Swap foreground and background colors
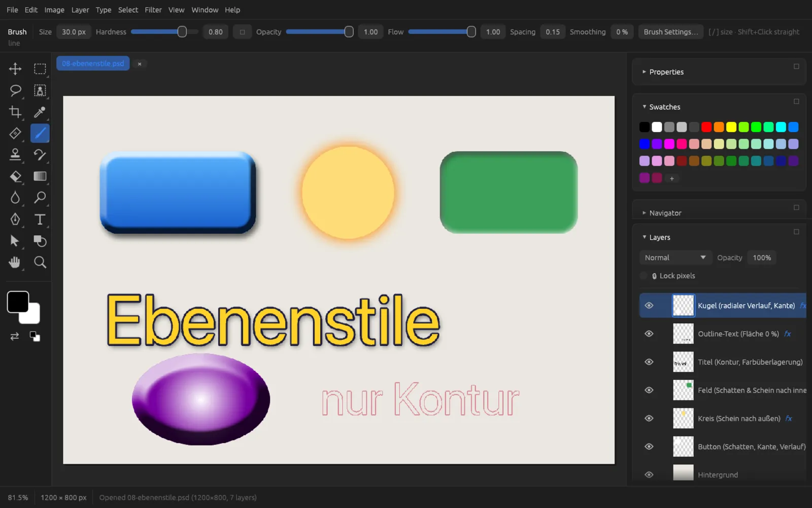The image size is (812, 508). click(15, 336)
